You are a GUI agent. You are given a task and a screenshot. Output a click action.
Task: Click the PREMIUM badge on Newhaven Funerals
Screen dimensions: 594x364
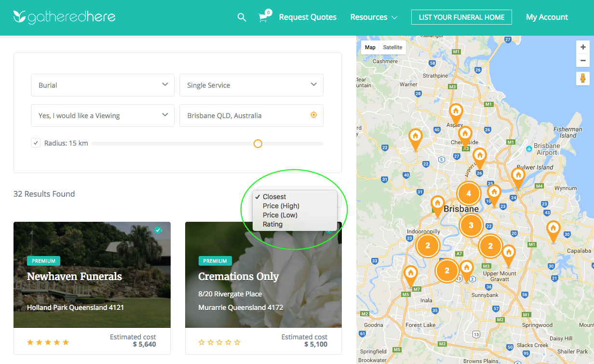click(x=43, y=261)
